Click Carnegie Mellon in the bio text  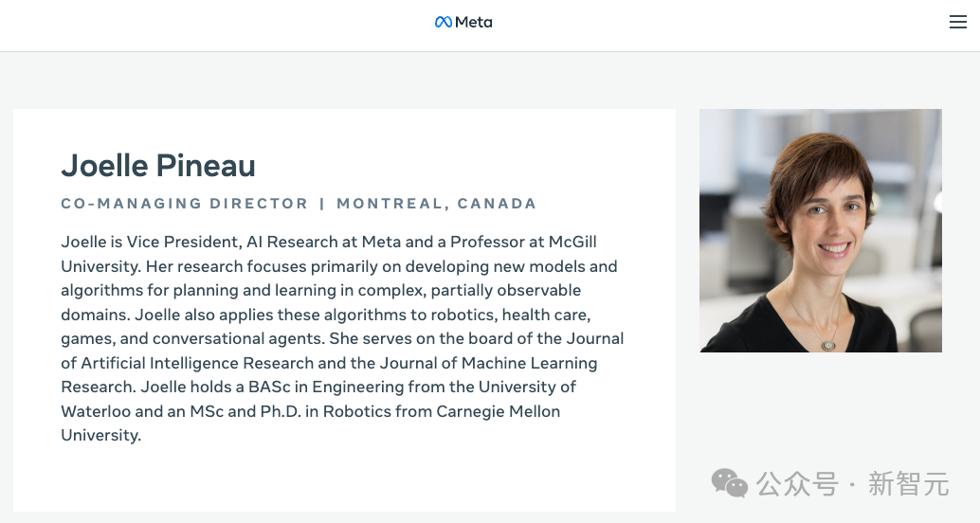pos(499,411)
